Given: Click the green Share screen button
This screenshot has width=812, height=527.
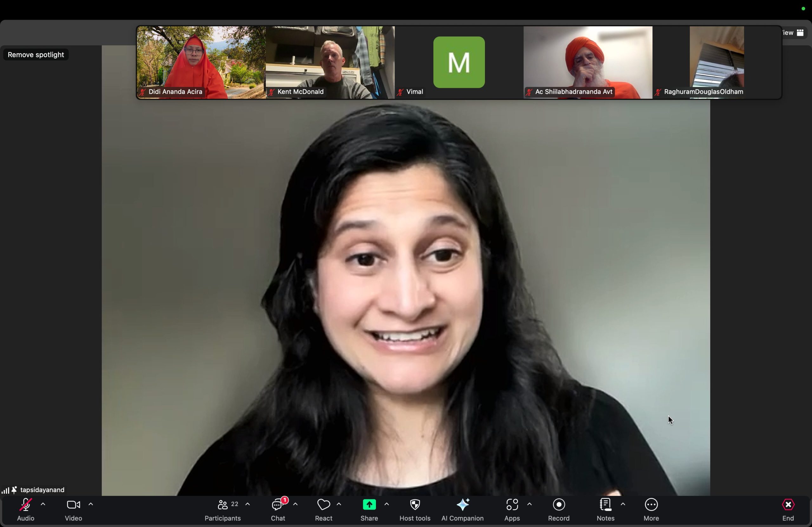Looking at the screenshot, I should (369, 505).
